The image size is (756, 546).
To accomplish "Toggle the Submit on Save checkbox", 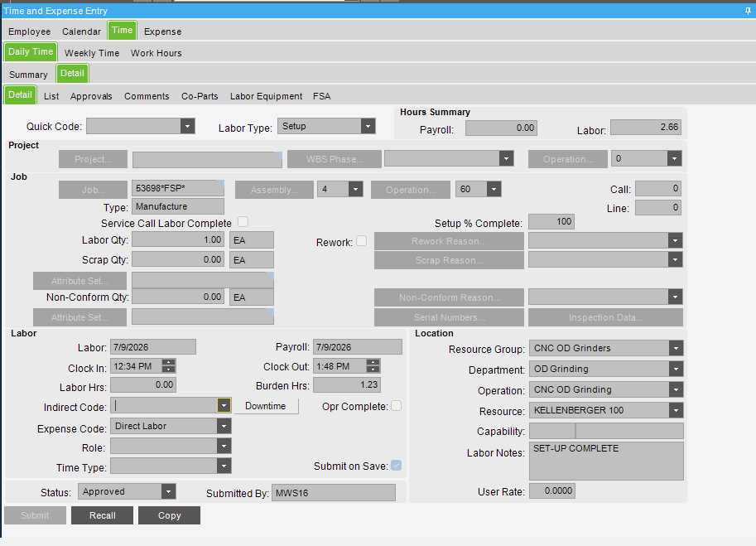I will point(396,466).
